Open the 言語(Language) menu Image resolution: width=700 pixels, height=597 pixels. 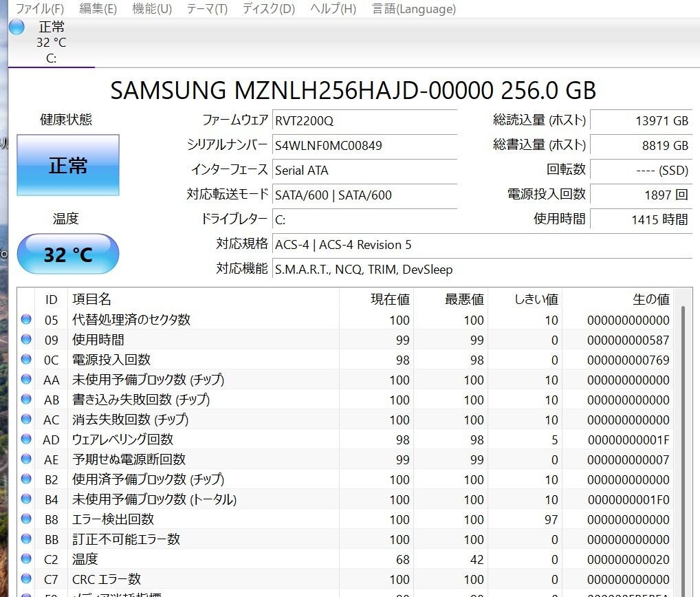413,9
